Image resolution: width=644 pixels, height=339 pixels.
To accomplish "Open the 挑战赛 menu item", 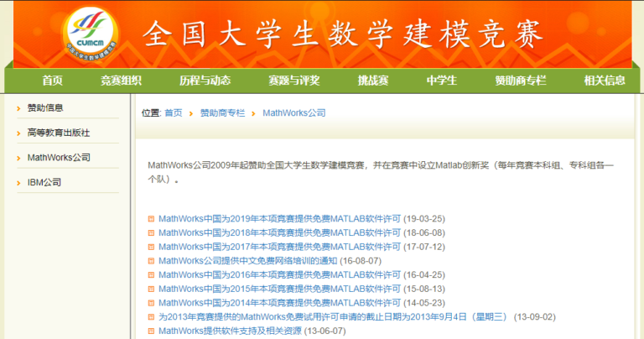I will click(373, 81).
